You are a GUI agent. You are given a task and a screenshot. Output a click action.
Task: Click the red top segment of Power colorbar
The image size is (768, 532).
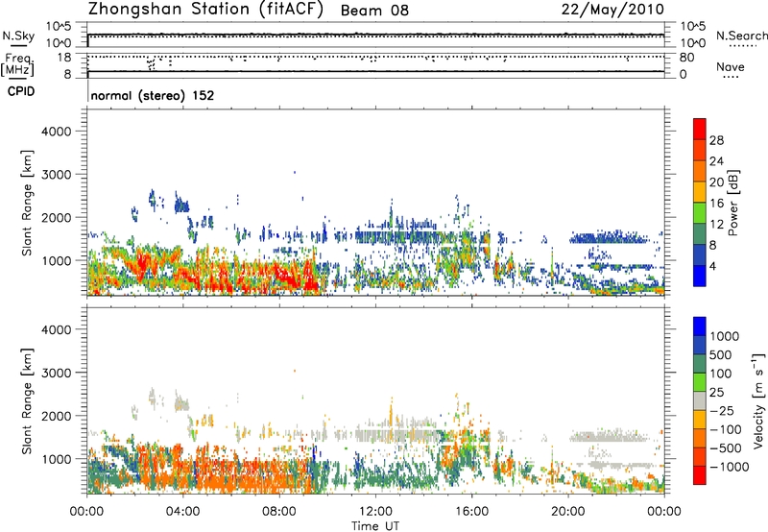700,130
